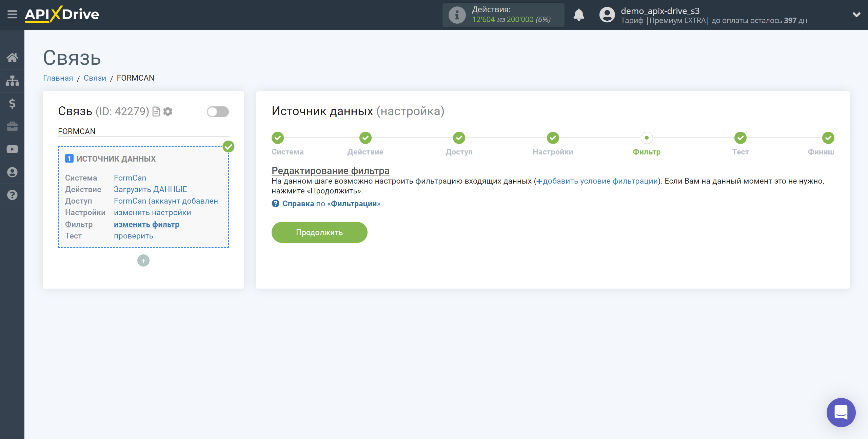Click the Загрузить ДАННЫЕ action link

click(150, 189)
